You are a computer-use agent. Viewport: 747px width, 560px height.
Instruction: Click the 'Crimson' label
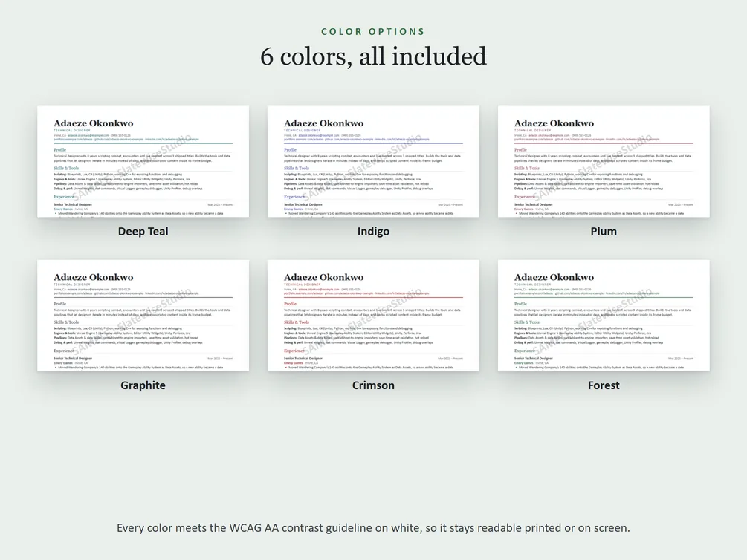click(x=373, y=385)
